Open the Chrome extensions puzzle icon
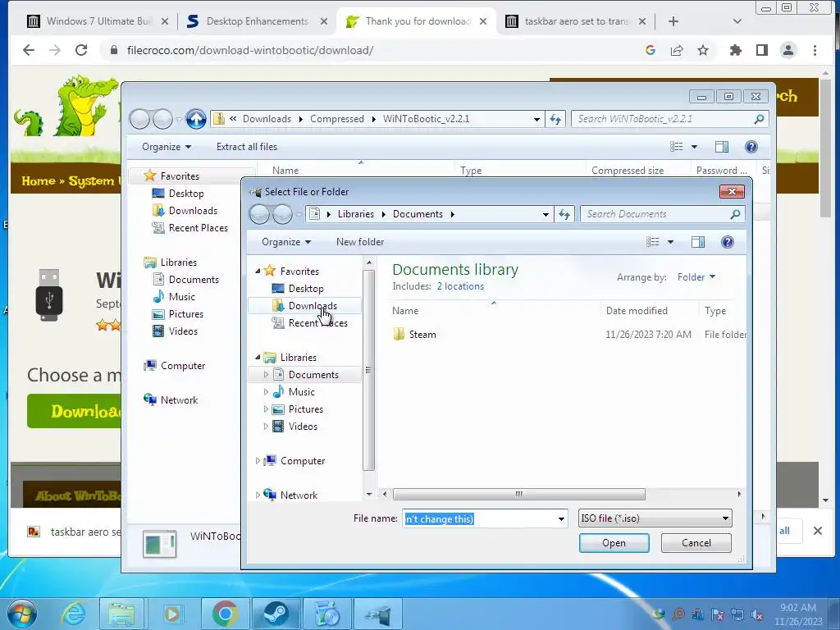Screen dimensions: 840x630 click(x=736, y=50)
